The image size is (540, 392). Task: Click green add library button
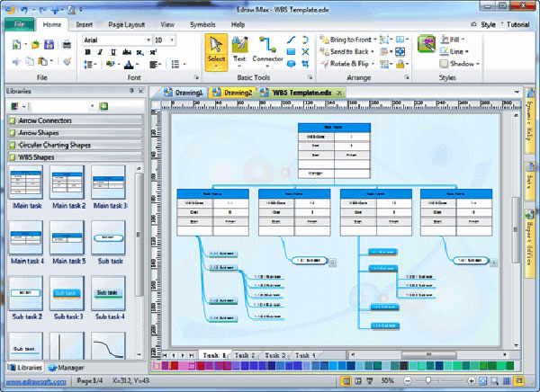pos(103,106)
